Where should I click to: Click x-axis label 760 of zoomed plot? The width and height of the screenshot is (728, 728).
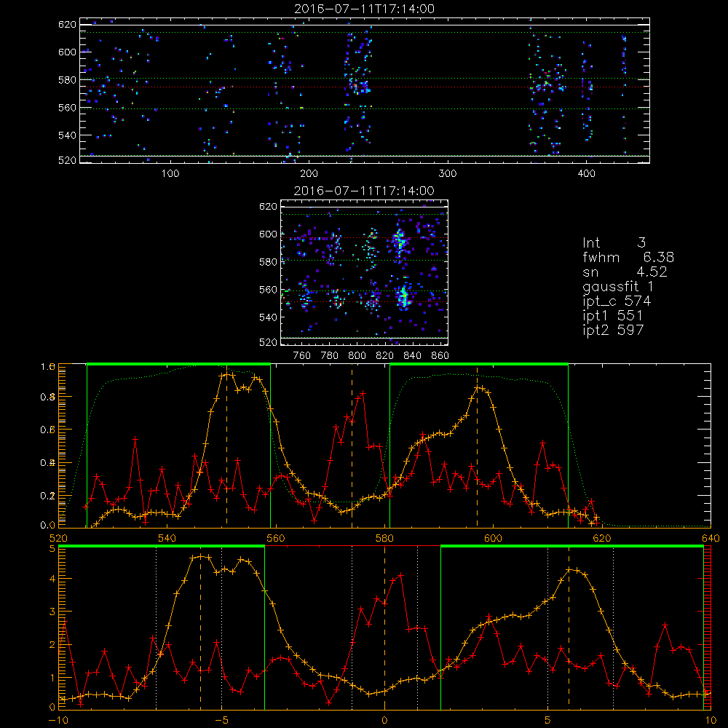[302, 356]
